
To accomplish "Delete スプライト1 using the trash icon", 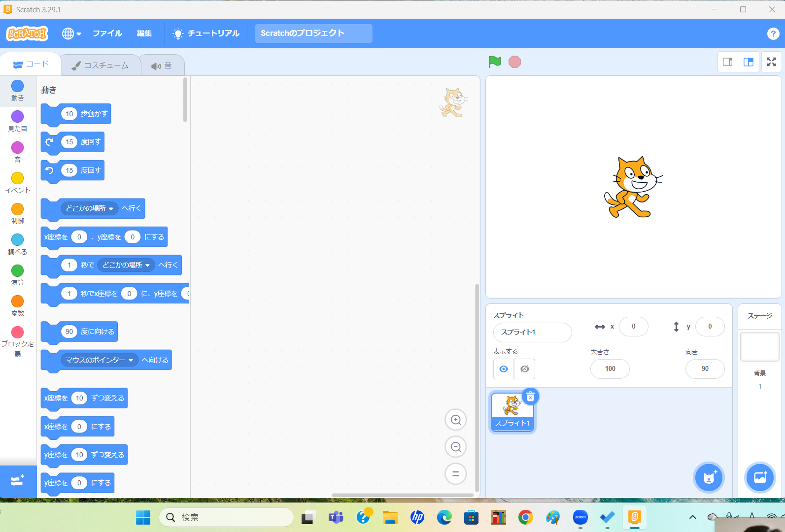I will [x=530, y=397].
